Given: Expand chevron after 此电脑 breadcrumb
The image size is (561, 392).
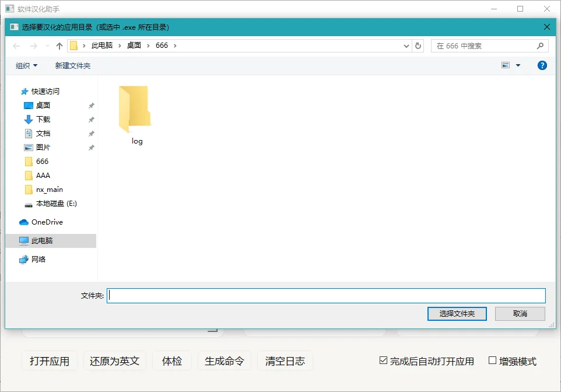Looking at the screenshot, I should 120,46.
